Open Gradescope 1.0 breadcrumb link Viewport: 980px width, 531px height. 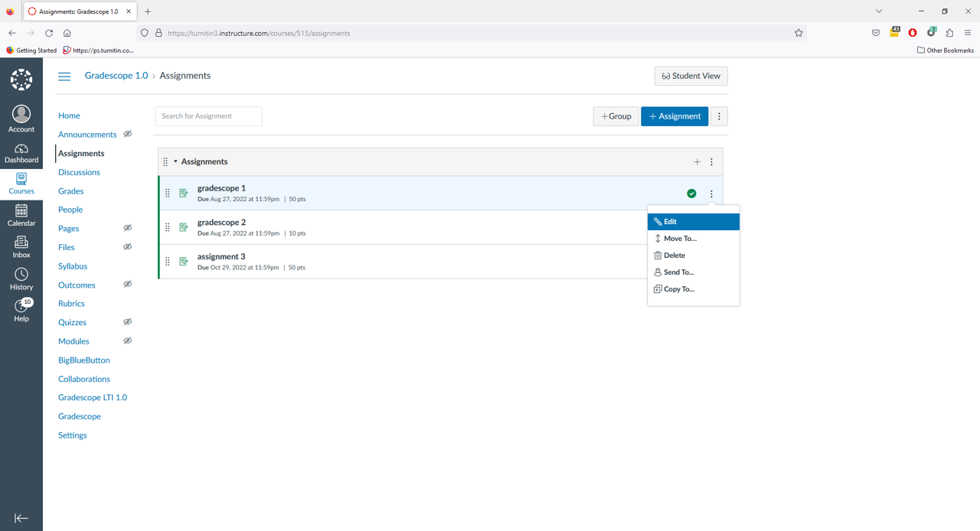[x=116, y=76]
